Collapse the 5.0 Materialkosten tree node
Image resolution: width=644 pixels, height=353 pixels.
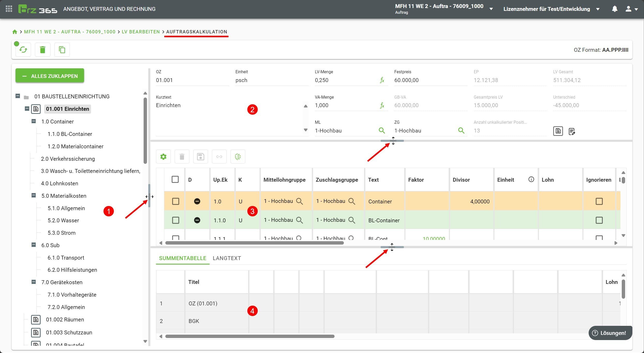coord(34,195)
